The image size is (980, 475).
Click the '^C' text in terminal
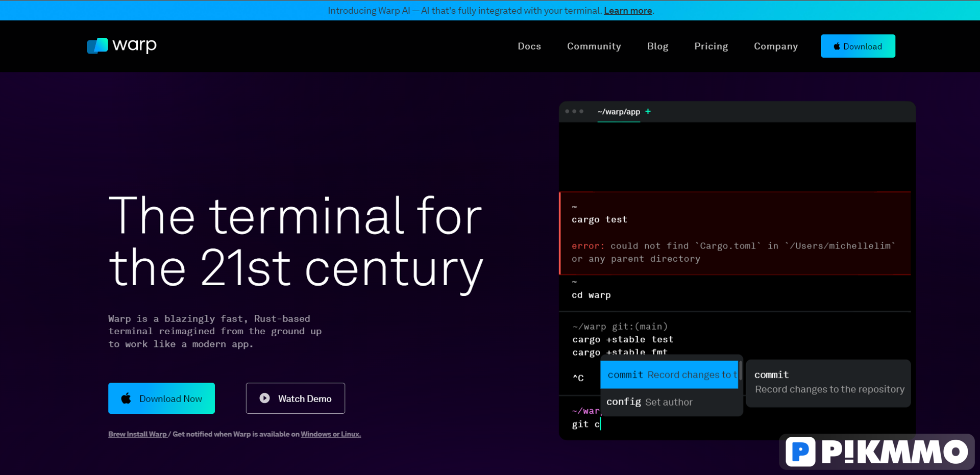pyautogui.click(x=578, y=378)
